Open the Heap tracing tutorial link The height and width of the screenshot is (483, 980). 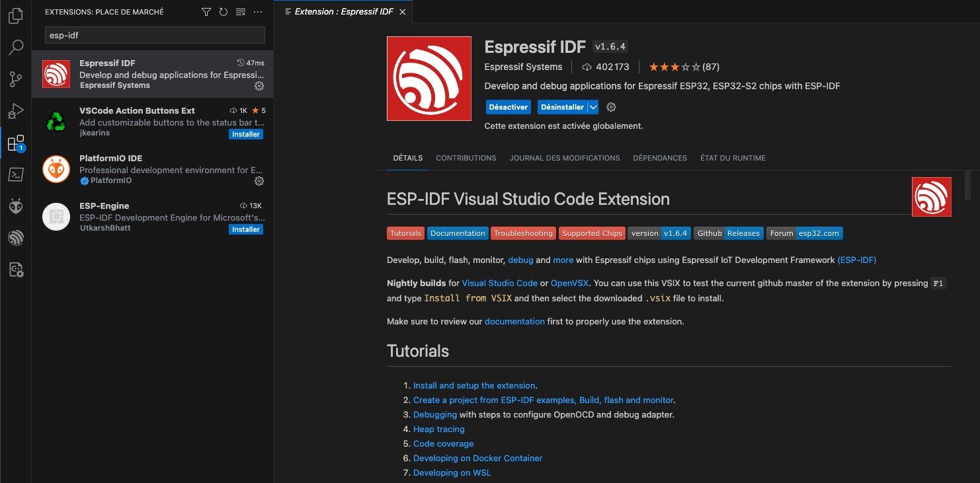(x=439, y=429)
